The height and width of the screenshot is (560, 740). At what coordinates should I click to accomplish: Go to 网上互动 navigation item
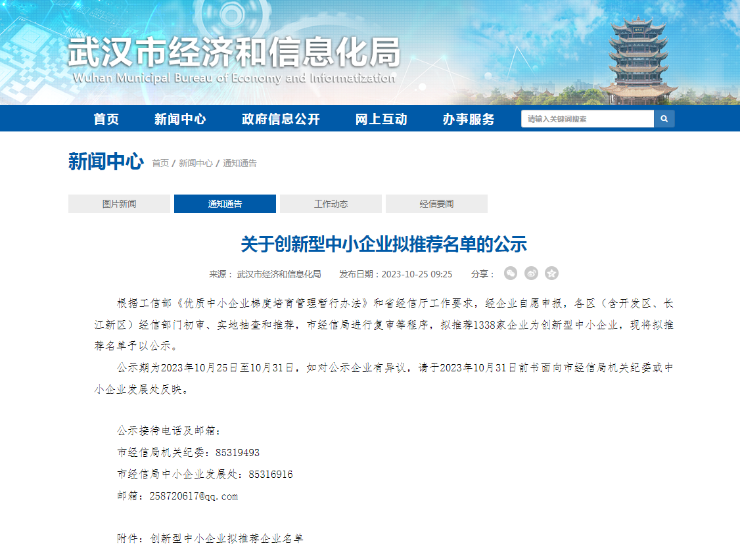[381, 119]
